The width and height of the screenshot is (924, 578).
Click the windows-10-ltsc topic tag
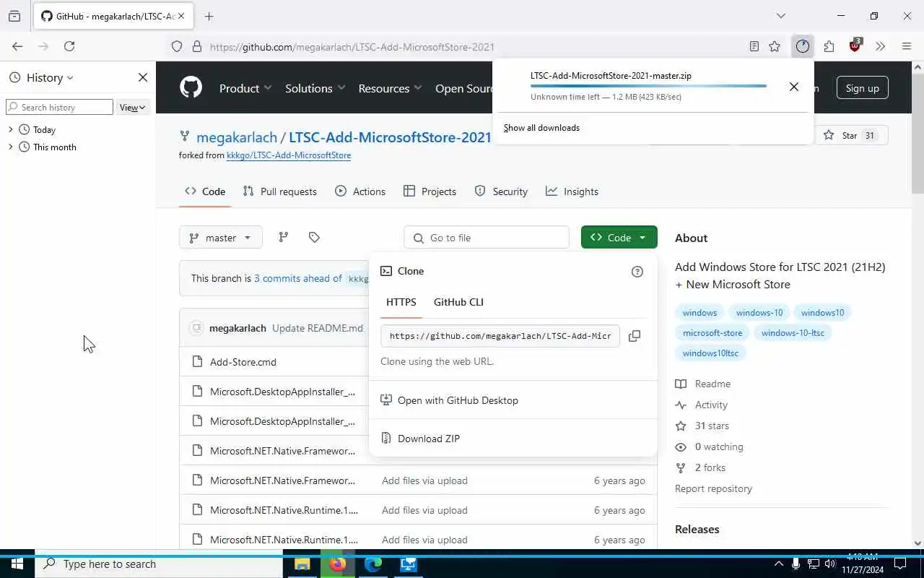click(x=793, y=333)
